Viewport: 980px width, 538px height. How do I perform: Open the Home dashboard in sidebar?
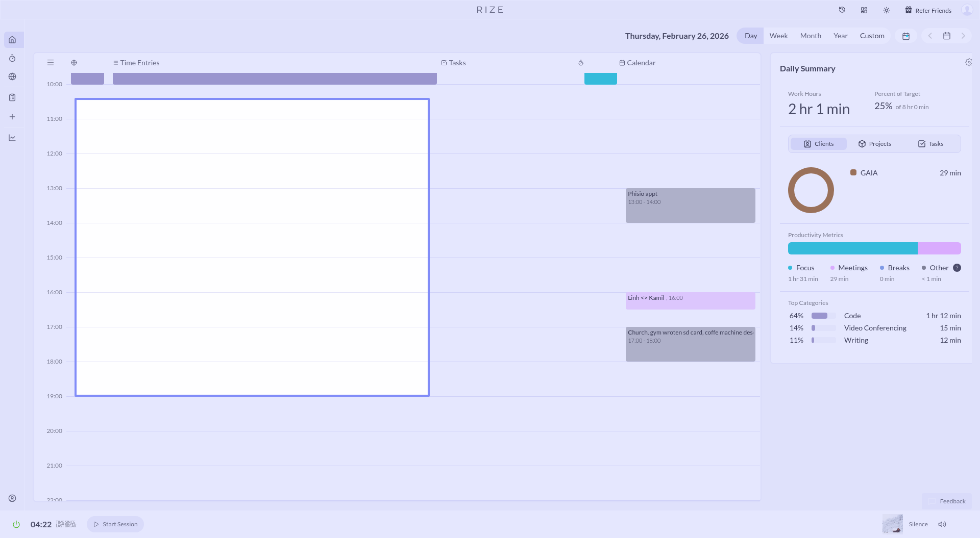pos(12,40)
